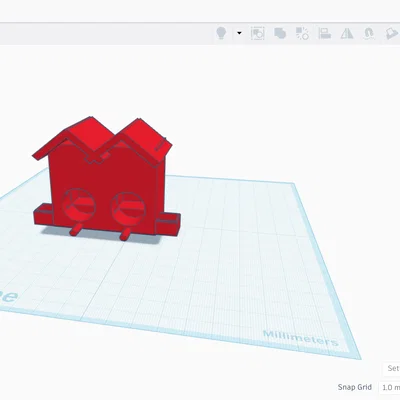Click the Snap Grid label
Viewport: 400px width, 400px height.
(x=354, y=387)
